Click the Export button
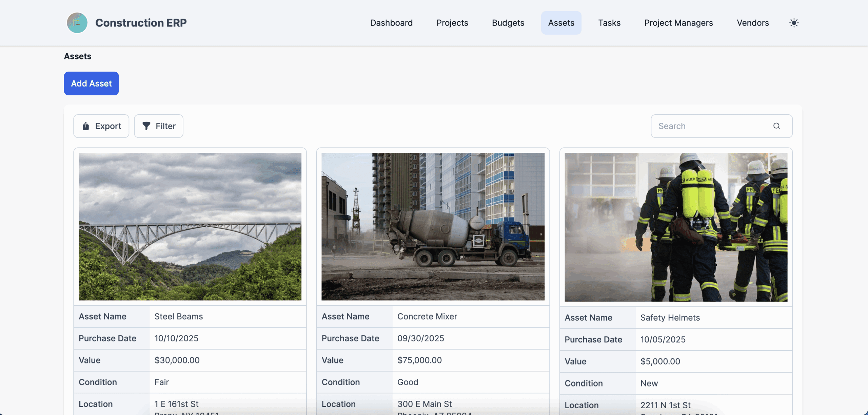 101,126
